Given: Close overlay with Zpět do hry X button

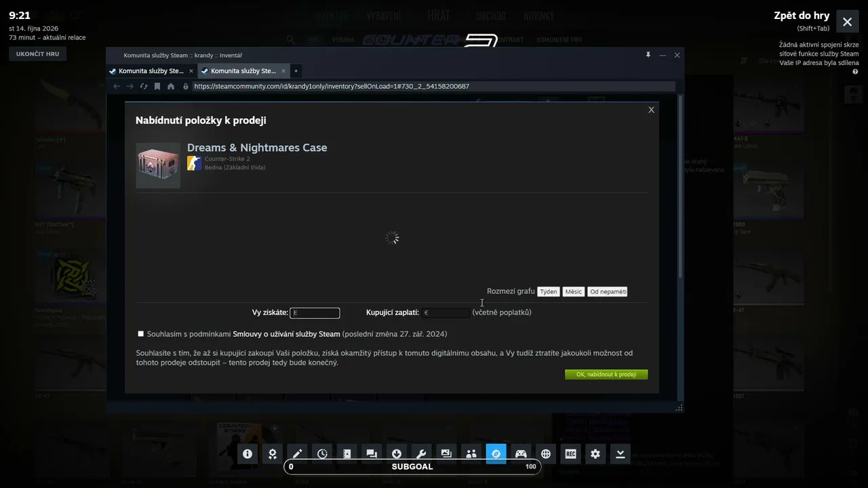Looking at the screenshot, I should click(x=848, y=22).
